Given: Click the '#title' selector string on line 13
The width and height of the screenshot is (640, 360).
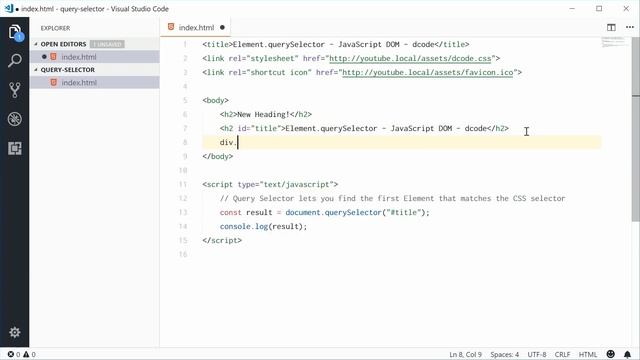Looking at the screenshot, I should coord(404,212).
